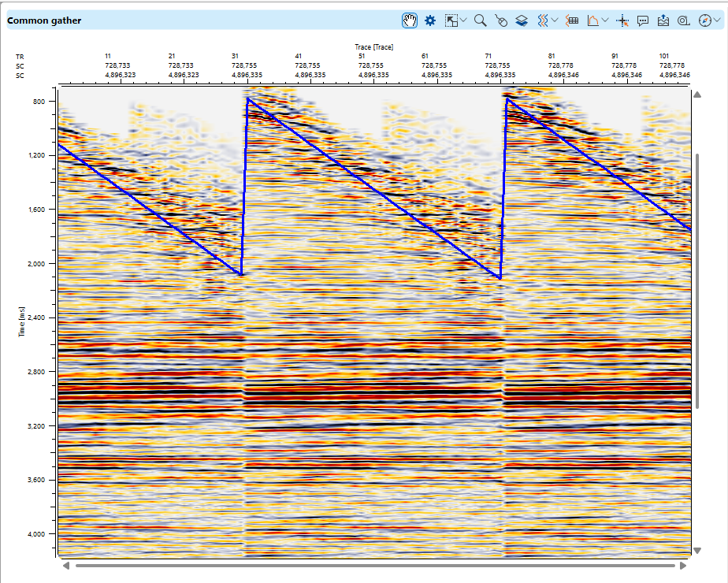Open the gear settings icon
This screenshot has height=583, width=728.
click(430, 20)
